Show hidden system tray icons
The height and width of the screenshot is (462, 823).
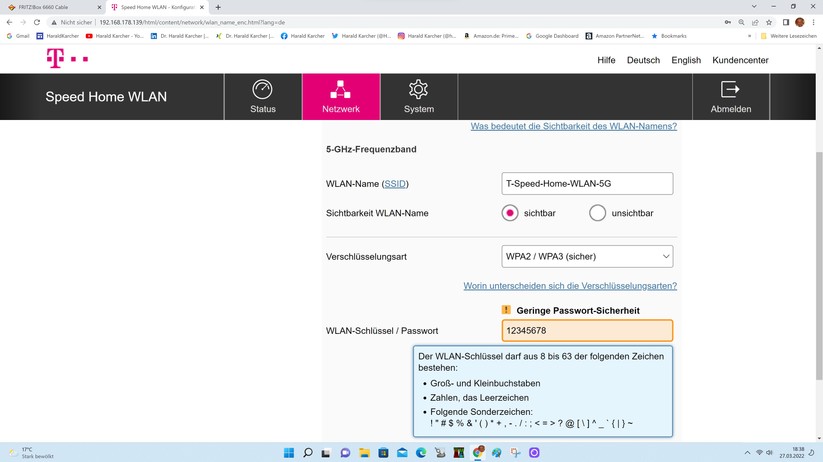point(747,453)
